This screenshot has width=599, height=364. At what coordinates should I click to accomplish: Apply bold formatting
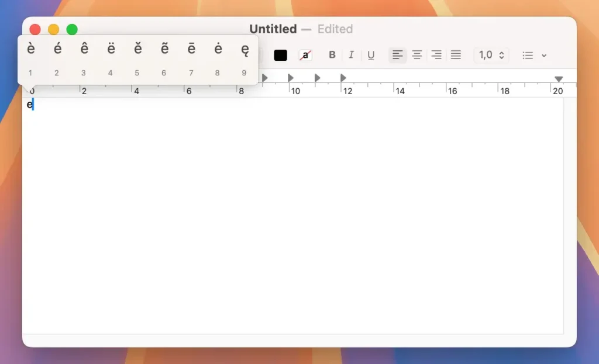pyautogui.click(x=332, y=55)
